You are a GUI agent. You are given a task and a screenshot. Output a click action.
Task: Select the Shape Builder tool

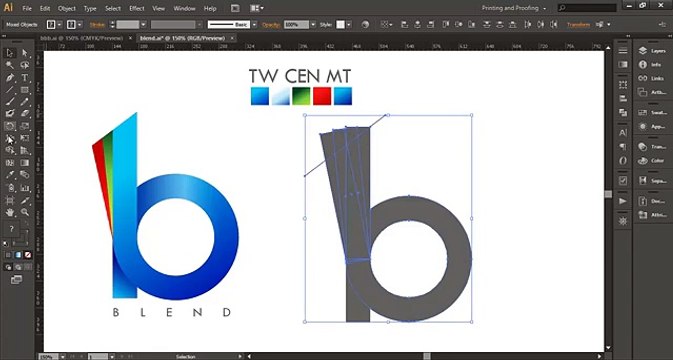(10, 150)
